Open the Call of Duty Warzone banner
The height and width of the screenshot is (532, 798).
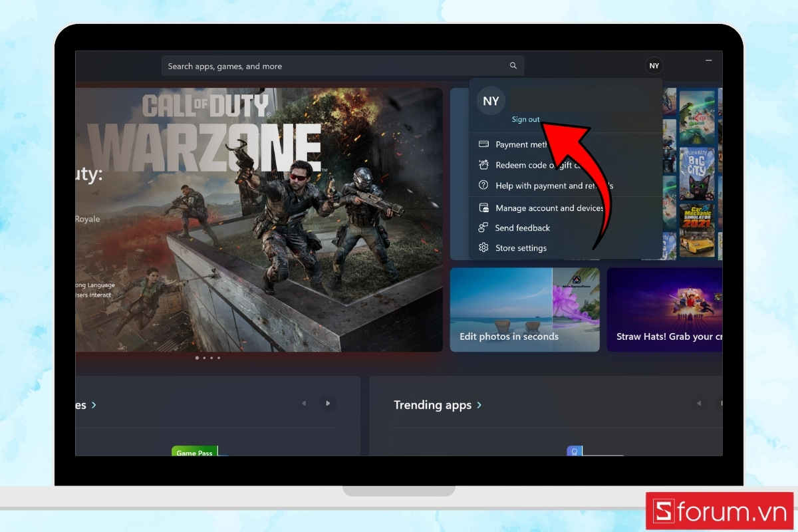(259, 219)
